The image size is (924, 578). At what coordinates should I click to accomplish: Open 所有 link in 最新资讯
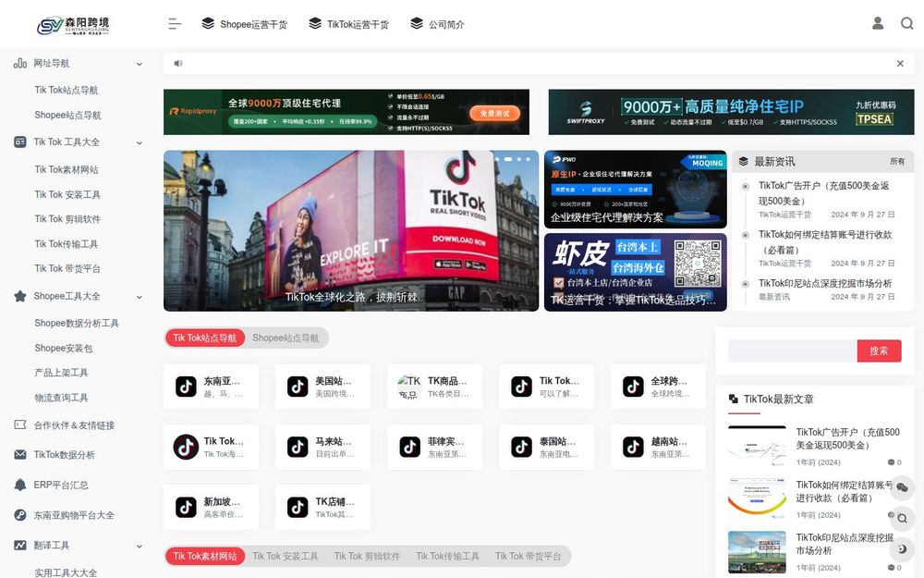click(897, 161)
